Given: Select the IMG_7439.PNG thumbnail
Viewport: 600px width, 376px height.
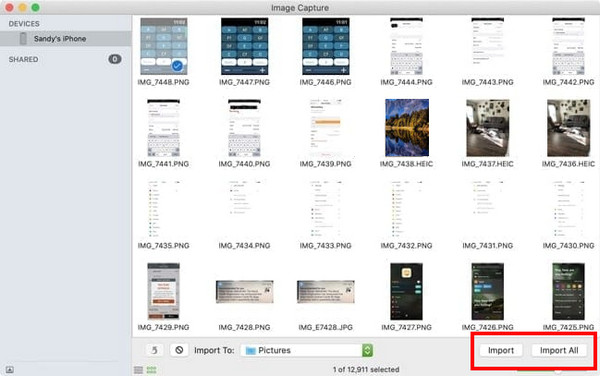Looking at the screenshot, I should pyautogui.click(x=326, y=128).
